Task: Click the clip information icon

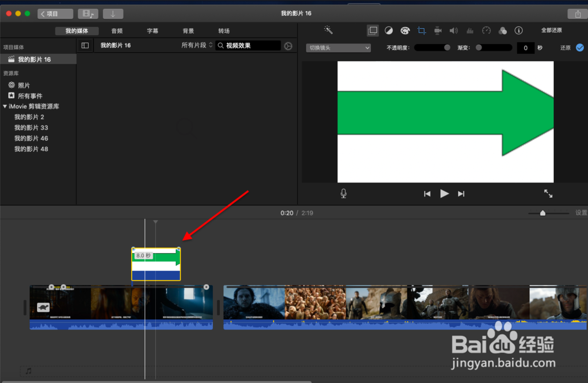Action: click(x=519, y=30)
